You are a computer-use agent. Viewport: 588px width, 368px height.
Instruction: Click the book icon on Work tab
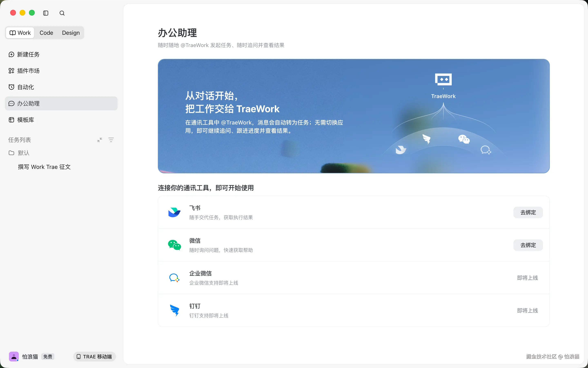[13, 33]
